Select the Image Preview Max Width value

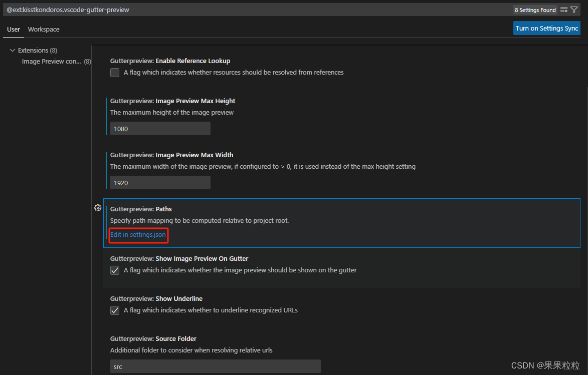[x=160, y=182]
